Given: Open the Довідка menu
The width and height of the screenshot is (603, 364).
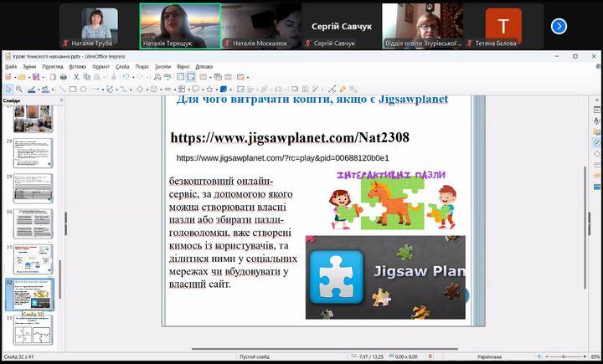Looking at the screenshot, I should (x=204, y=67).
